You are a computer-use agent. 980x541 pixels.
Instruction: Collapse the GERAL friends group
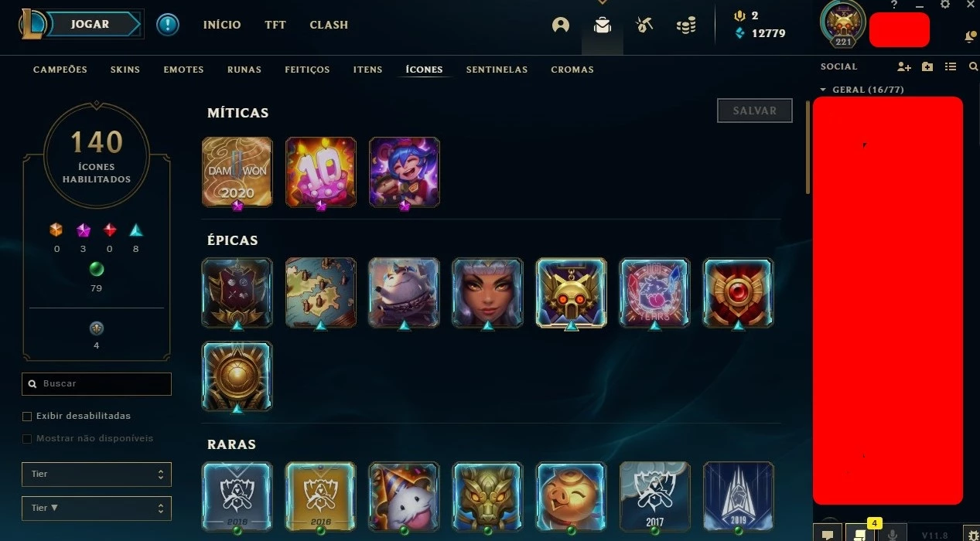click(x=824, y=90)
